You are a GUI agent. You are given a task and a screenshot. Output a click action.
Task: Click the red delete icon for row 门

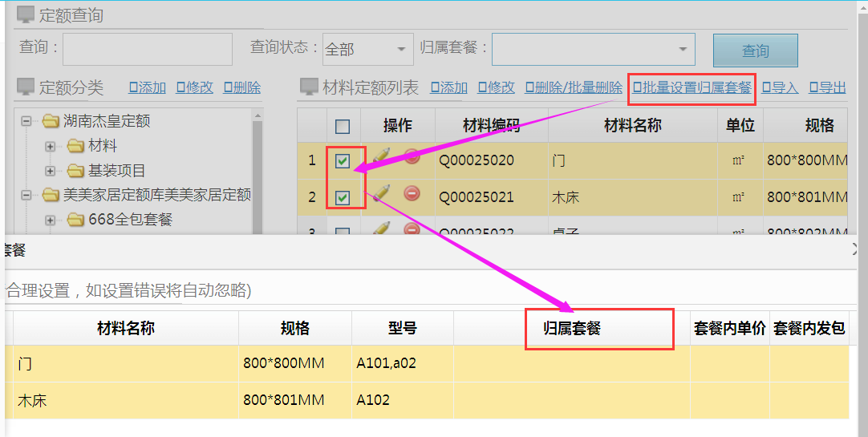click(412, 157)
